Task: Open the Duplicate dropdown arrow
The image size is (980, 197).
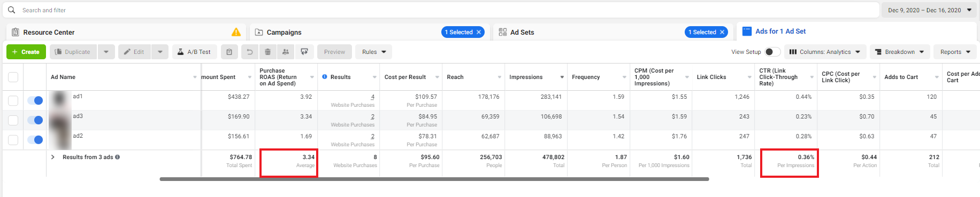Action: pyautogui.click(x=106, y=52)
